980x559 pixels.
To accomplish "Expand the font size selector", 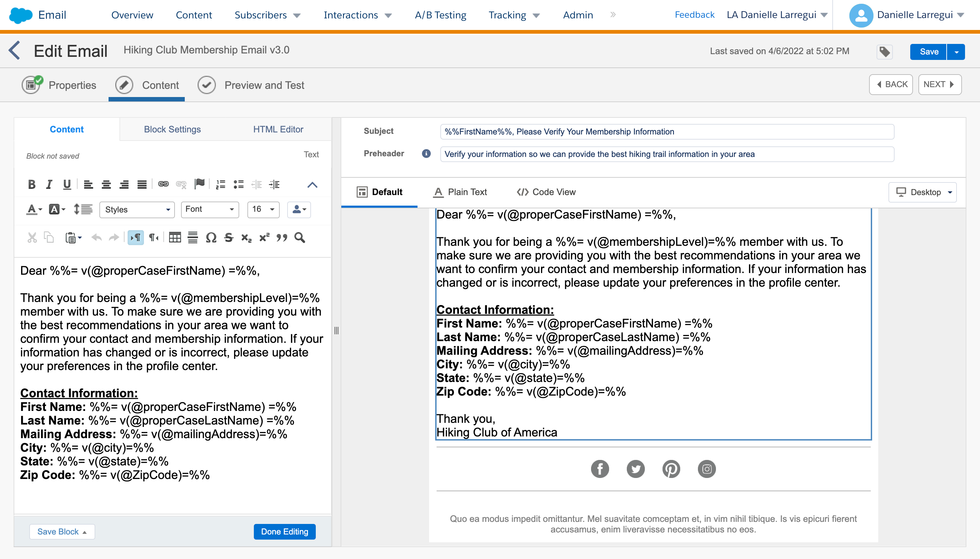I will 263,209.
